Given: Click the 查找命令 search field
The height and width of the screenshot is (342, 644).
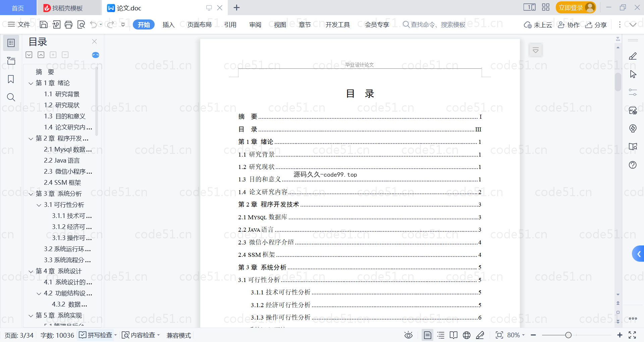Looking at the screenshot, I should tap(434, 24).
